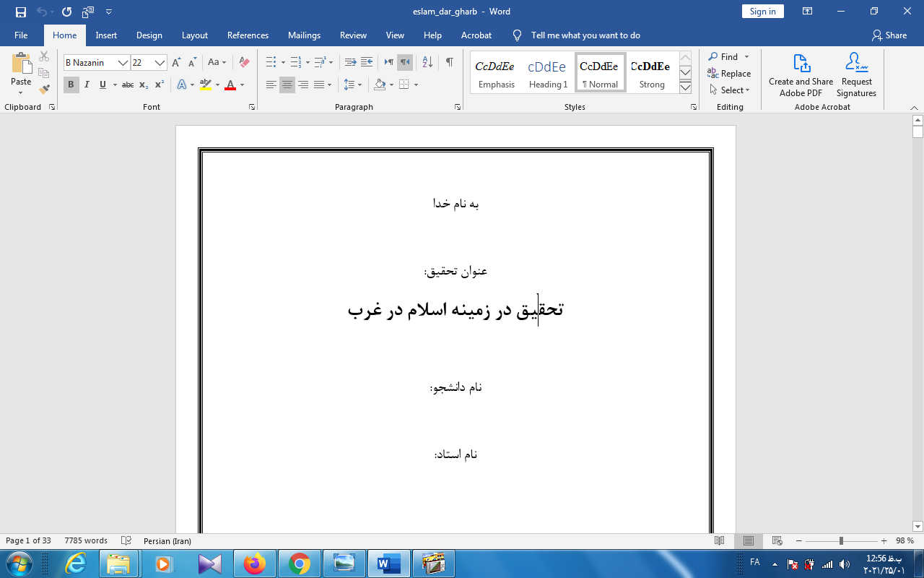The height and width of the screenshot is (578, 924).
Task: Open the References tab
Action: point(248,35)
